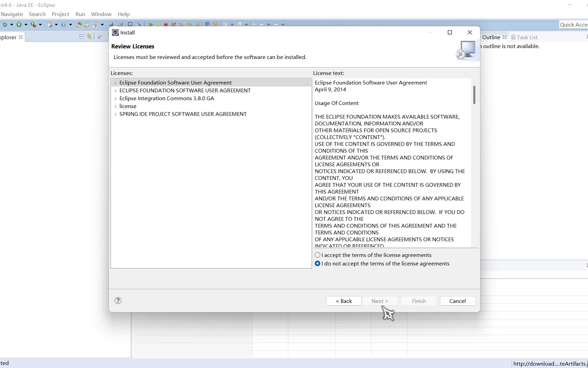Click the status bar download URL text
588x368 pixels.
coord(550,364)
